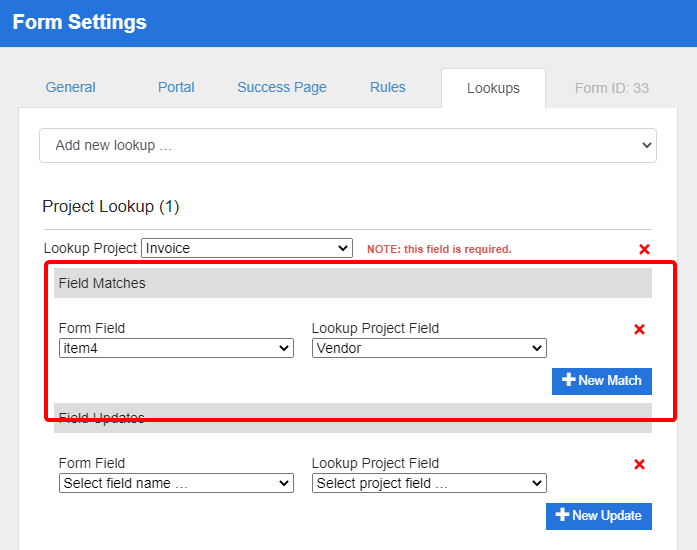Open the Portal tab

point(176,87)
